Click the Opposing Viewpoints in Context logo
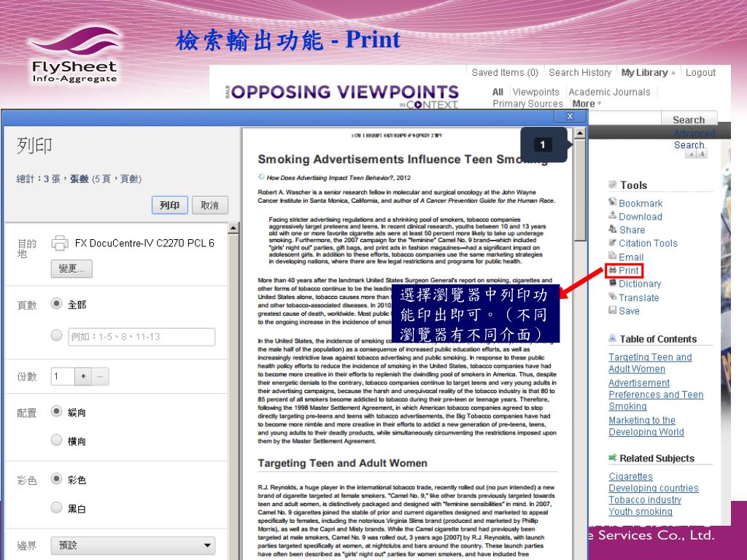 click(x=342, y=96)
